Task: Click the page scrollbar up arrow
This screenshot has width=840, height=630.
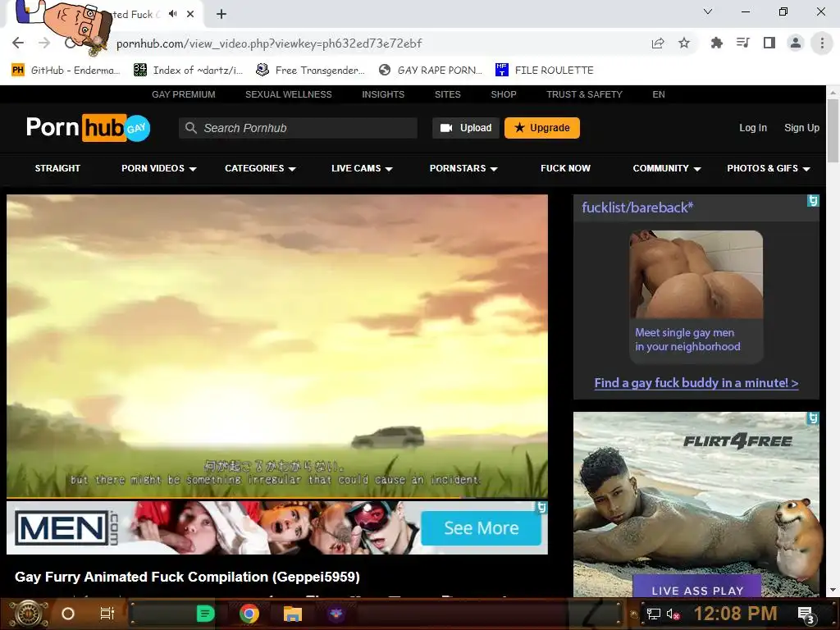Action: (833, 92)
